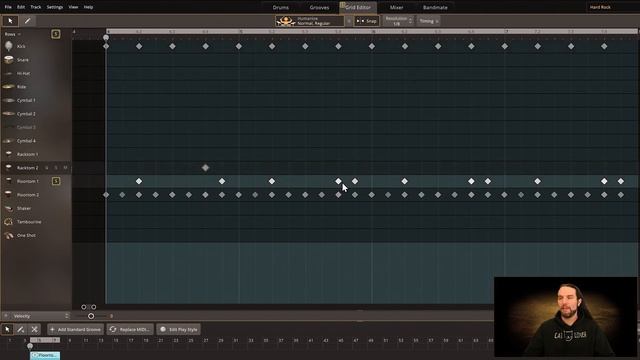Open the Edit menu
This screenshot has height=360, width=640.
(x=21, y=7)
